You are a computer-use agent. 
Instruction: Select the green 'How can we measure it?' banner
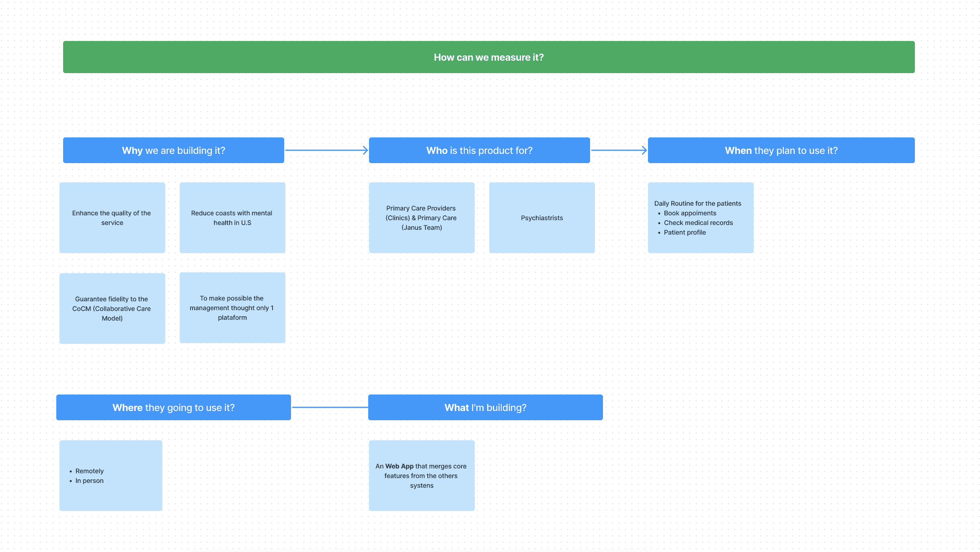point(488,57)
